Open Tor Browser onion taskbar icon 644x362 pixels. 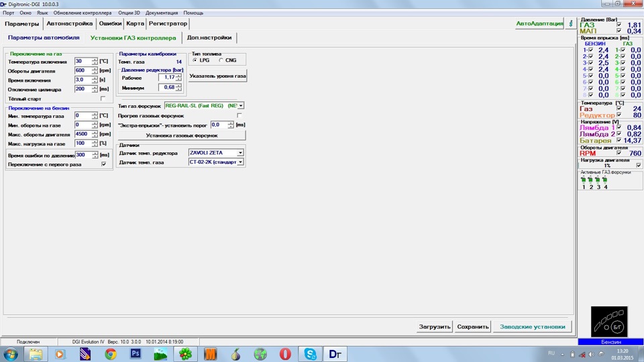pos(235,354)
